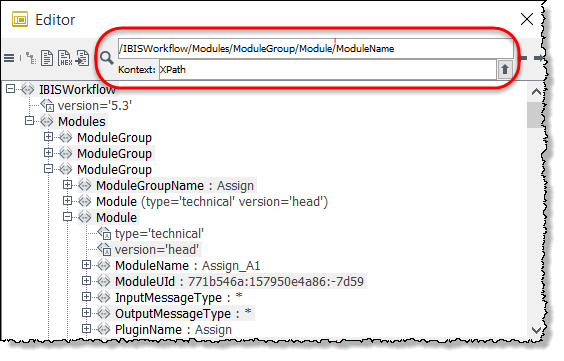
Task: Click element icon of ModuleUId row
Action: click(x=104, y=282)
